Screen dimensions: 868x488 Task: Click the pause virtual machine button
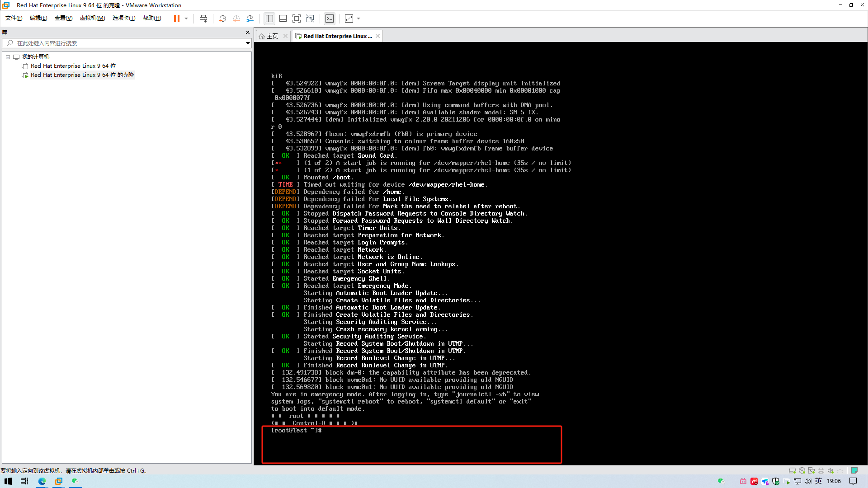pyautogui.click(x=177, y=19)
